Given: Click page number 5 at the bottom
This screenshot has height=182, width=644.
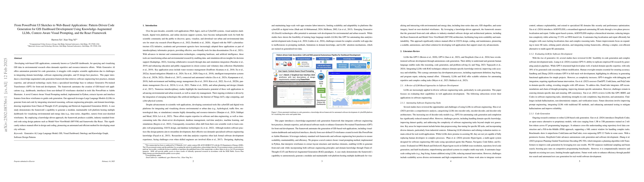Looking at the screenshot, I should pos(579,161).
